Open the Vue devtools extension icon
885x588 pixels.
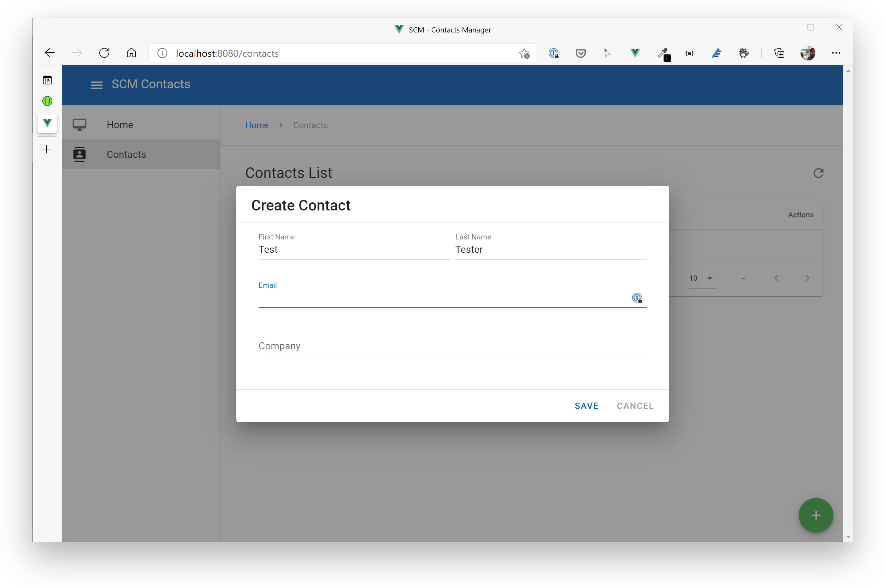(635, 53)
